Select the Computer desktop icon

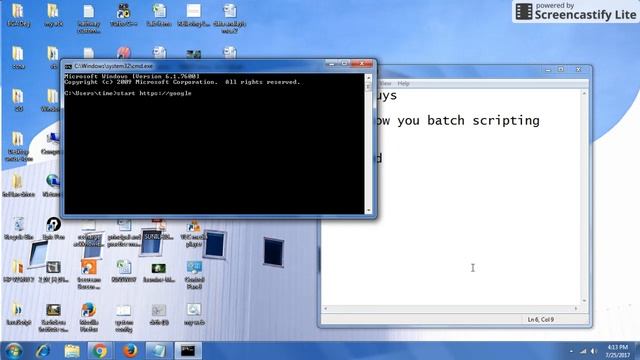pos(52,144)
